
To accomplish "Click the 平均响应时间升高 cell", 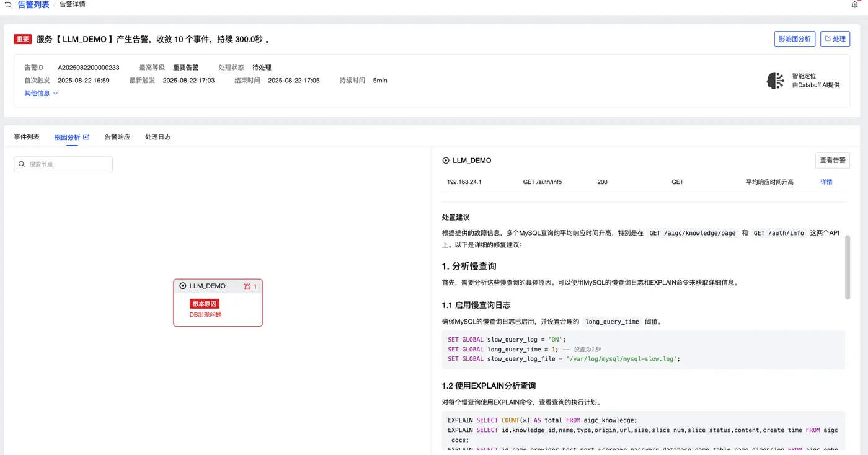I will click(769, 182).
